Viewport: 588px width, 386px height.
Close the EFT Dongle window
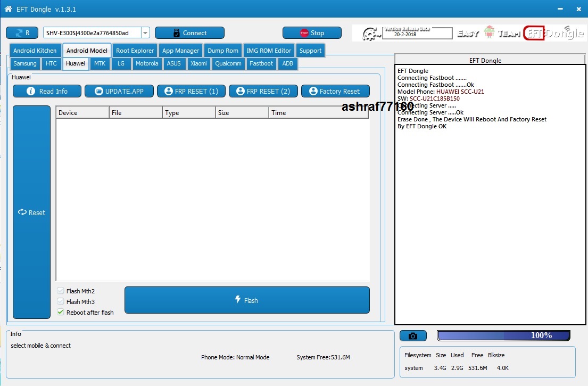[578, 9]
